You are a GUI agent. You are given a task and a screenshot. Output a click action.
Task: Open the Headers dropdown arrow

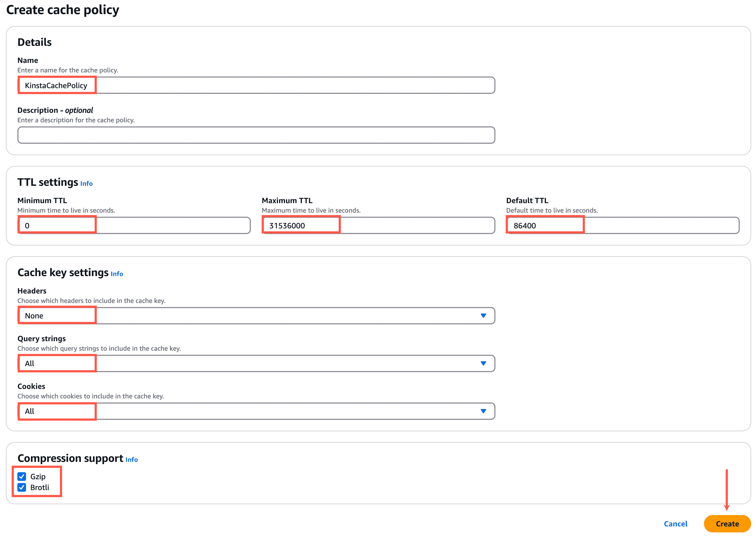click(x=483, y=315)
